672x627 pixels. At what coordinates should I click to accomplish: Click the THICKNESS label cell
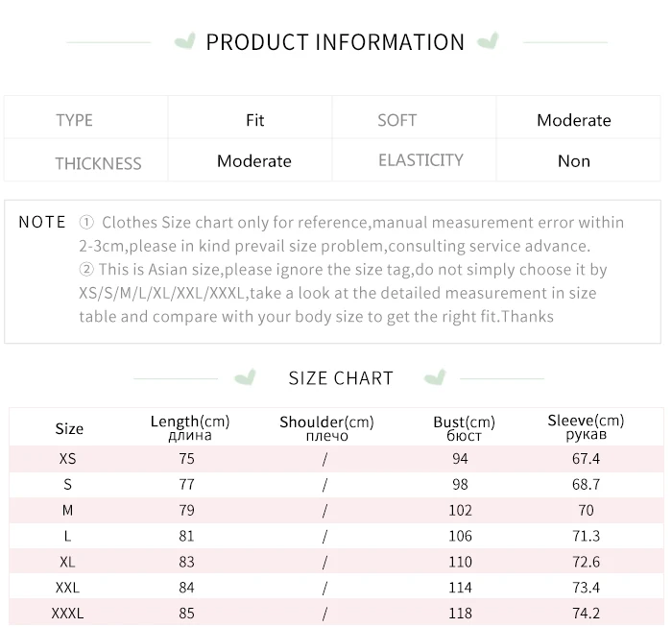pyautogui.click(x=98, y=162)
